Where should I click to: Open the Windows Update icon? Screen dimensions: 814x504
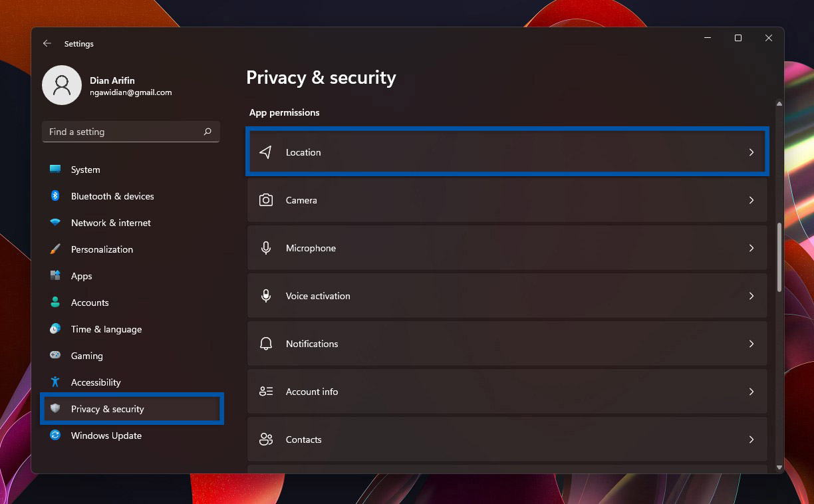pyautogui.click(x=55, y=436)
